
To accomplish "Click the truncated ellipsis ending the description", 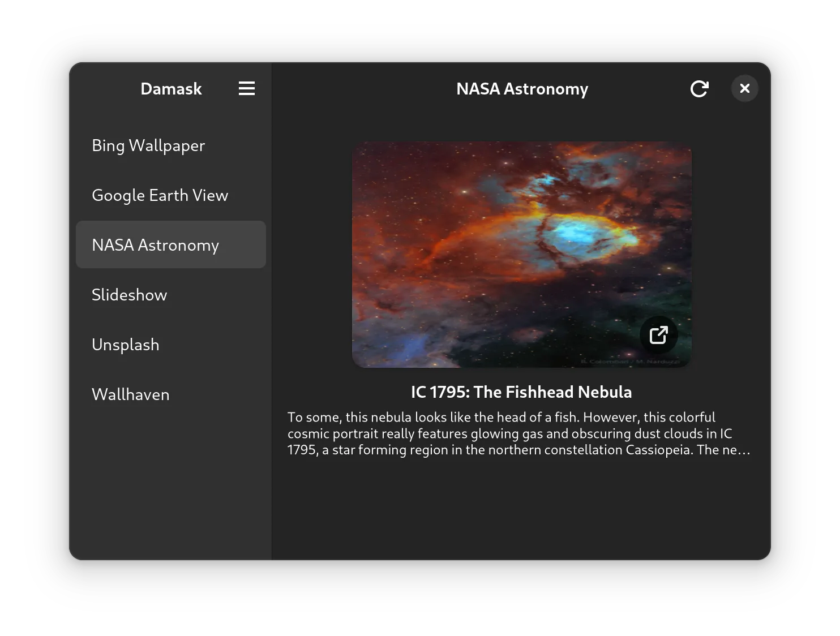I will tap(744, 450).
